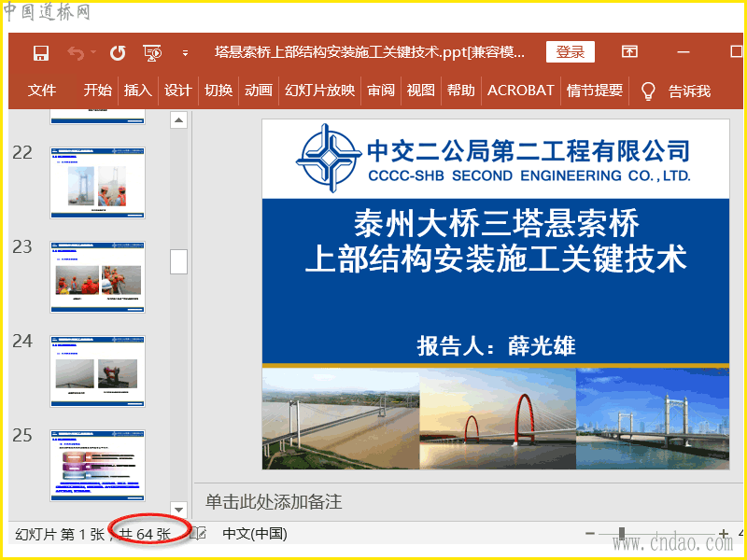747x560 pixels.
Task: Open the 情节提要 tab
Action: [595, 90]
